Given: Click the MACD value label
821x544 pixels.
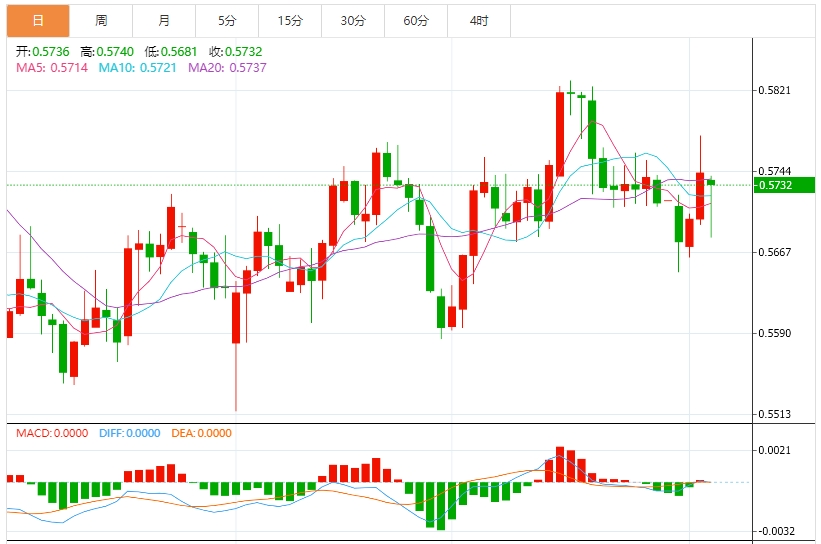Looking at the screenshot, I should click(52, 433).
